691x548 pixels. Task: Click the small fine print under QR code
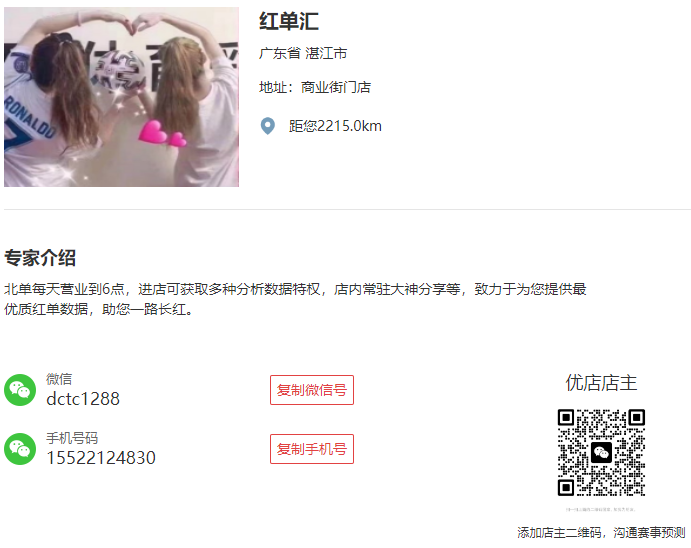(x=601, y=510)
